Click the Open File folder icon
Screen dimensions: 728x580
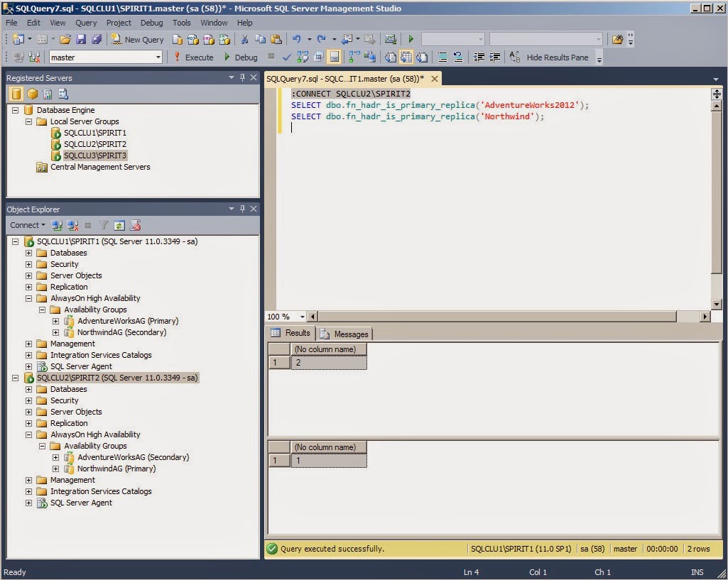point(65,40)
